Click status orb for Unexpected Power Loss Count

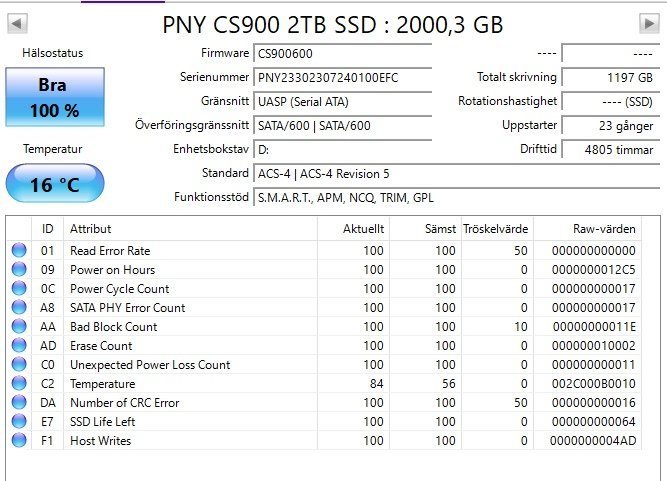coord(19,364)
